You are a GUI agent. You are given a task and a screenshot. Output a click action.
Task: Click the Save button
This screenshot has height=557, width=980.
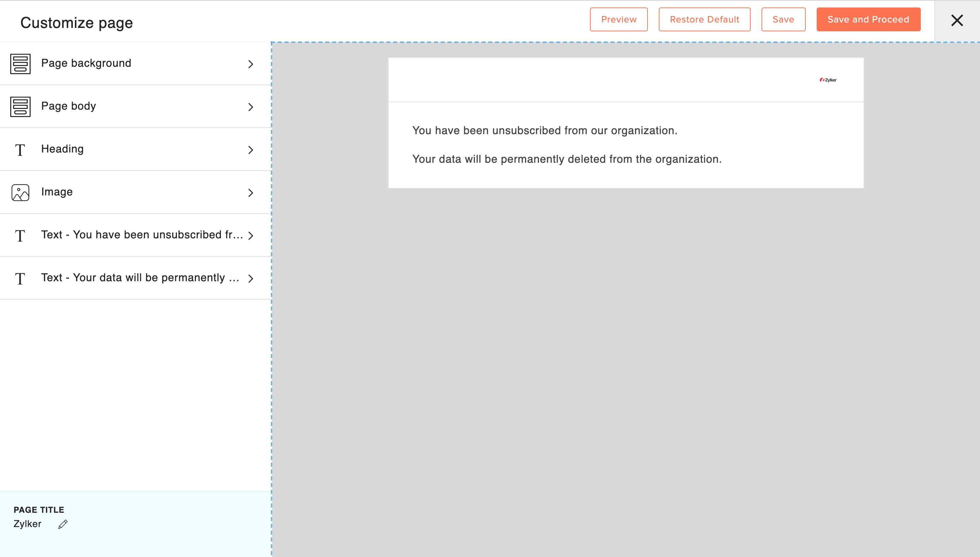click(x=783, y=19)
